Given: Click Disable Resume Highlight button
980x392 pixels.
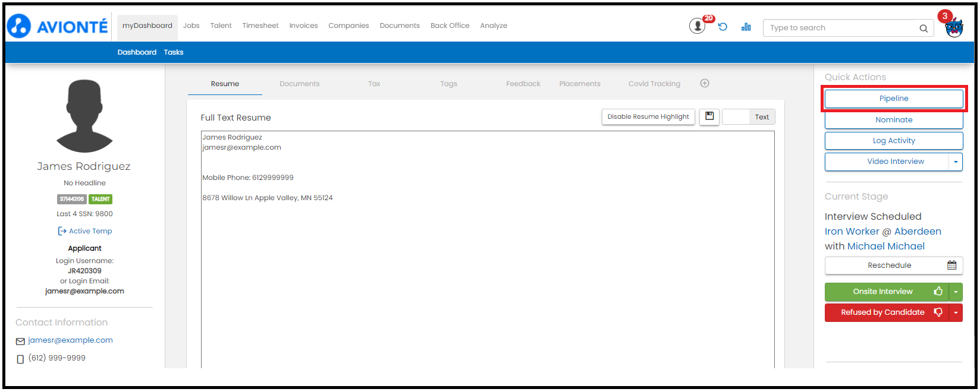Looking at the screenshot, I should pos(648,117).
